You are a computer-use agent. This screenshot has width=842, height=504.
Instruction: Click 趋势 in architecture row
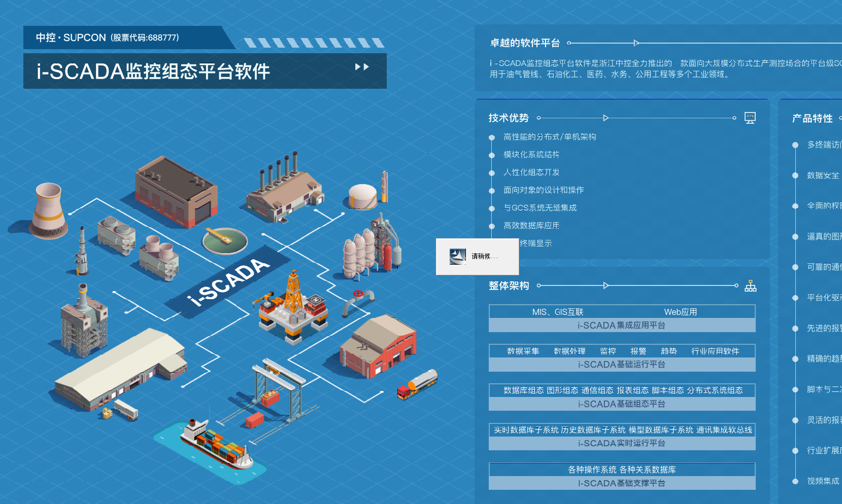click(x=669, y=351)
